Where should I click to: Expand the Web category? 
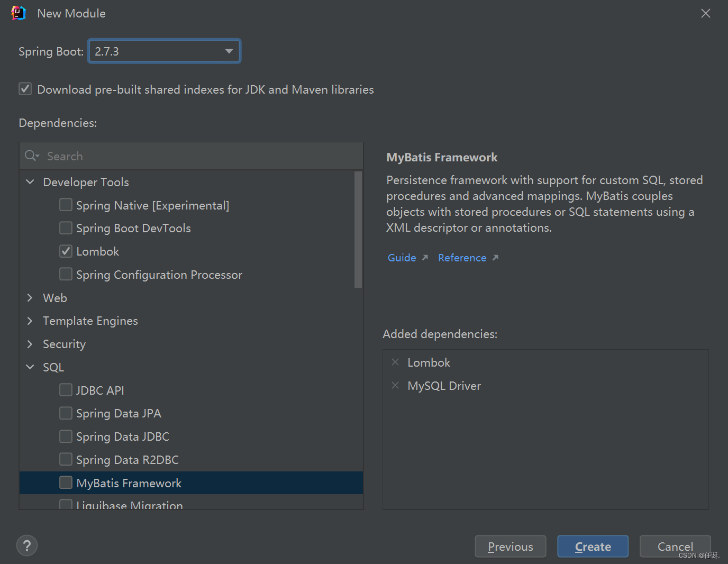click(30, 298)
